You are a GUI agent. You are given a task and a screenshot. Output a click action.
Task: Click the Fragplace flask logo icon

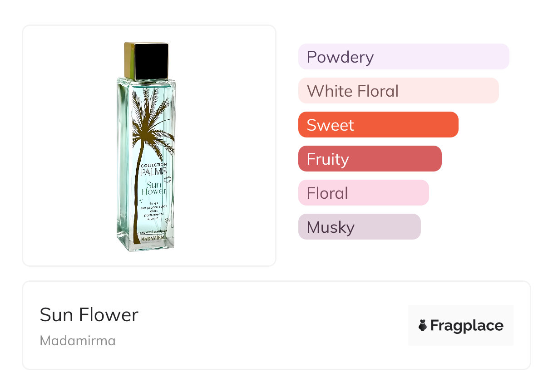pyautogui.click(x=423, y=325)
